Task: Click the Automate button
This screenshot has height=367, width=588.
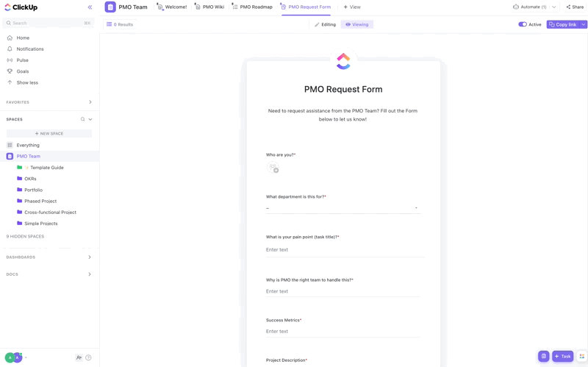Action: [x=529, y=7]
